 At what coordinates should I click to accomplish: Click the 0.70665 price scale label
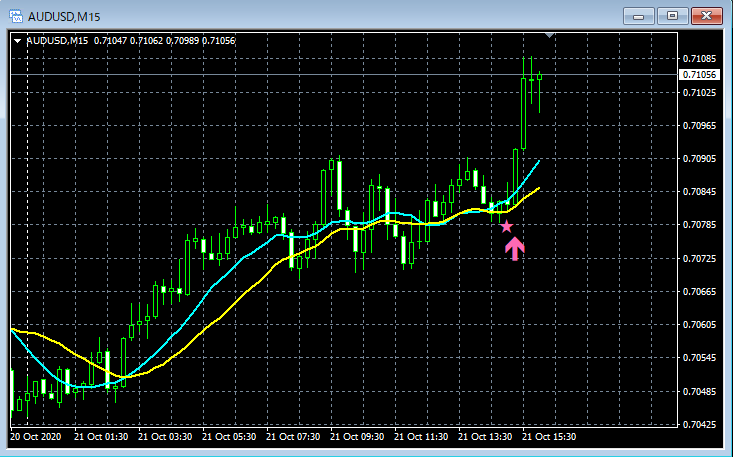click(x=699, y=292)
